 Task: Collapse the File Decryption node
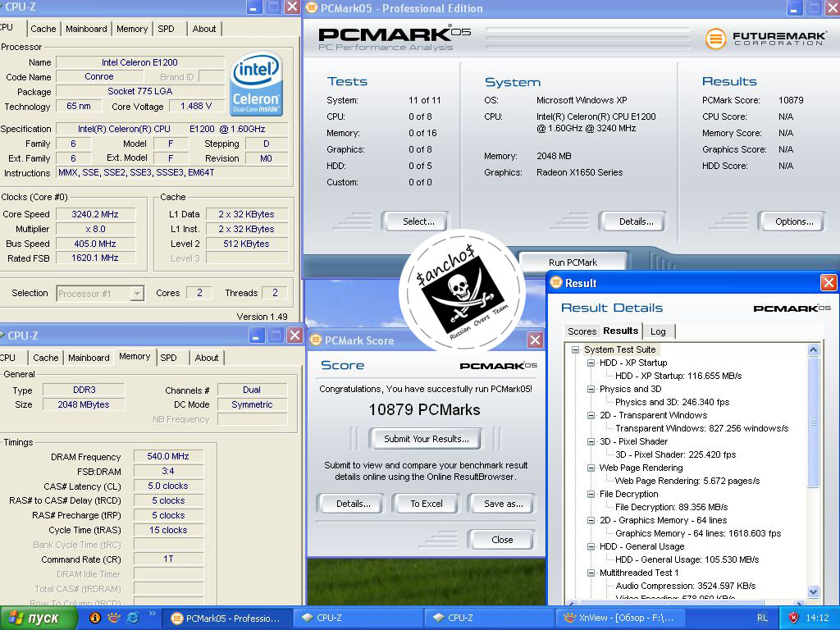pyautogui.click(x=591, y=494)
